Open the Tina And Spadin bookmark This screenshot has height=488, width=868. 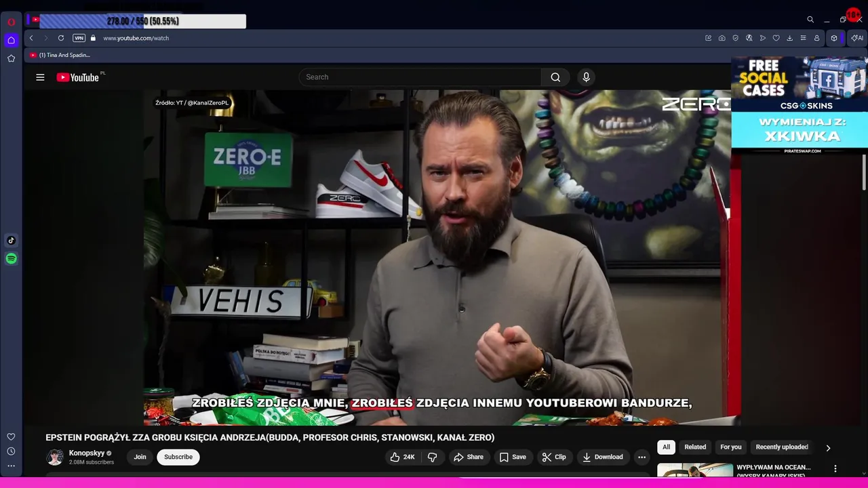click(60, 55)
